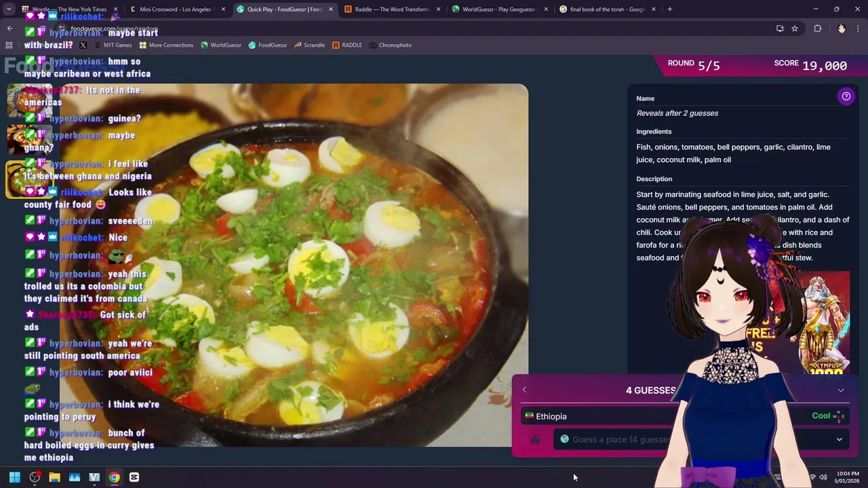Open File Explorer from the taskbar

(x=54, y=477)
